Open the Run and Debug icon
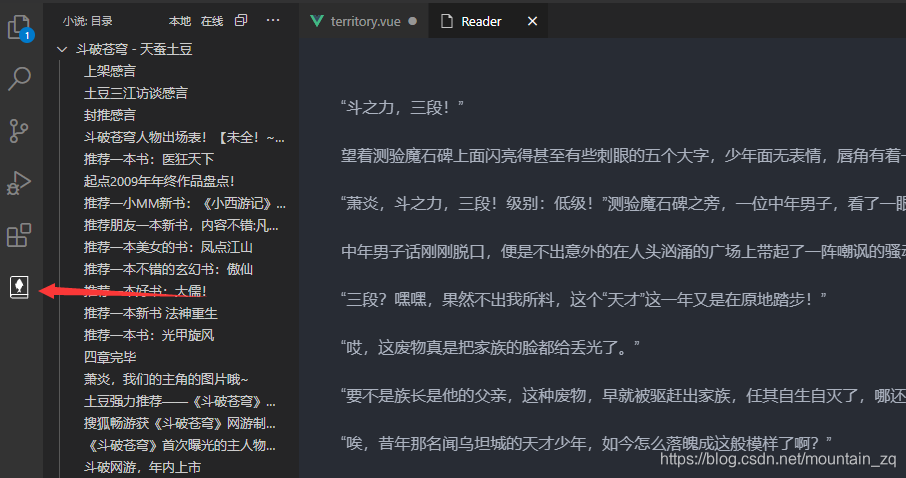 (x=19, y=183)
